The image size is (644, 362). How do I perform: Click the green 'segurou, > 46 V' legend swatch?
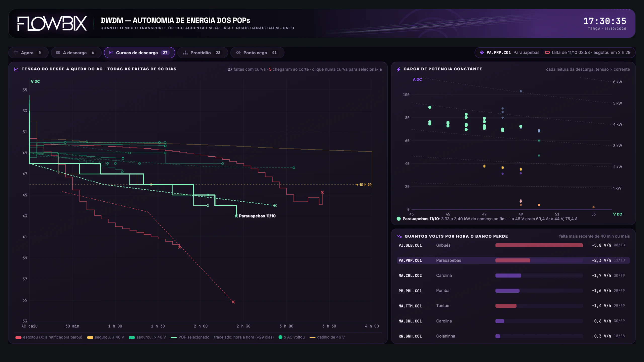pos(132,337)
